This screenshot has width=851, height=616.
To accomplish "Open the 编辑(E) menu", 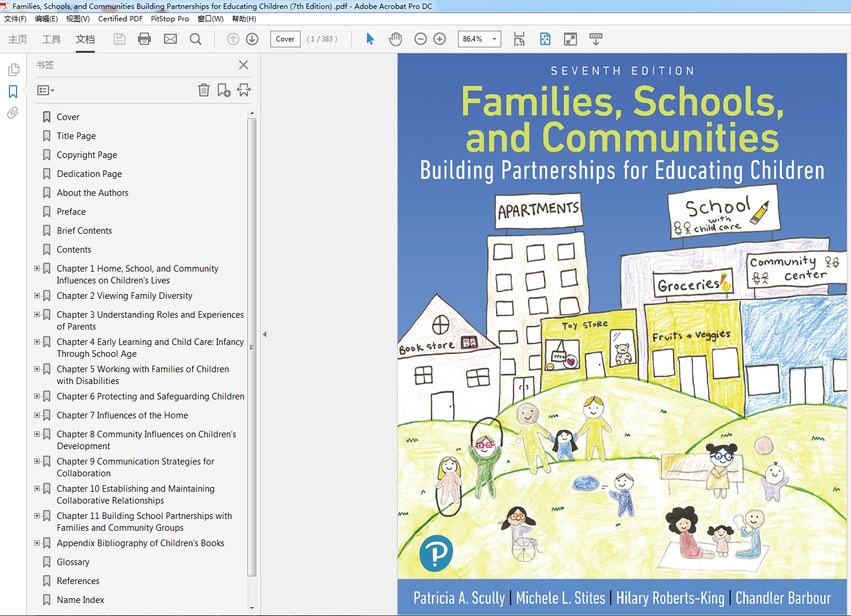I will click(46, 19).
